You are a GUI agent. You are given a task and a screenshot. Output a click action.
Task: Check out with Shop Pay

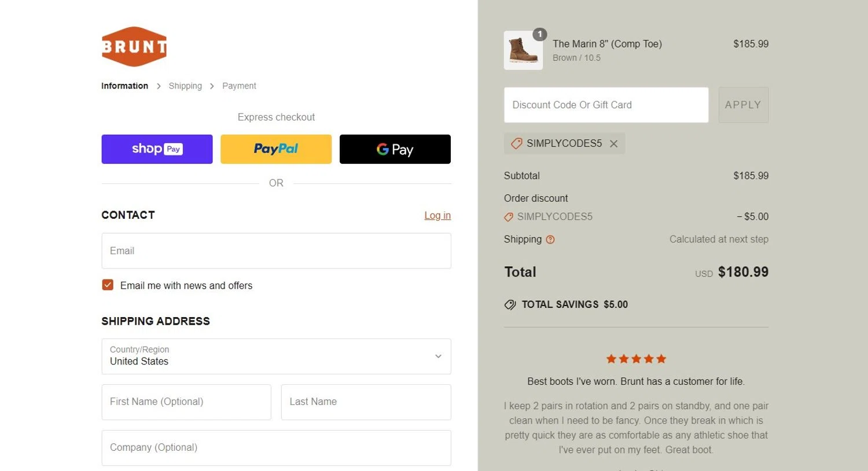[157, 149]
